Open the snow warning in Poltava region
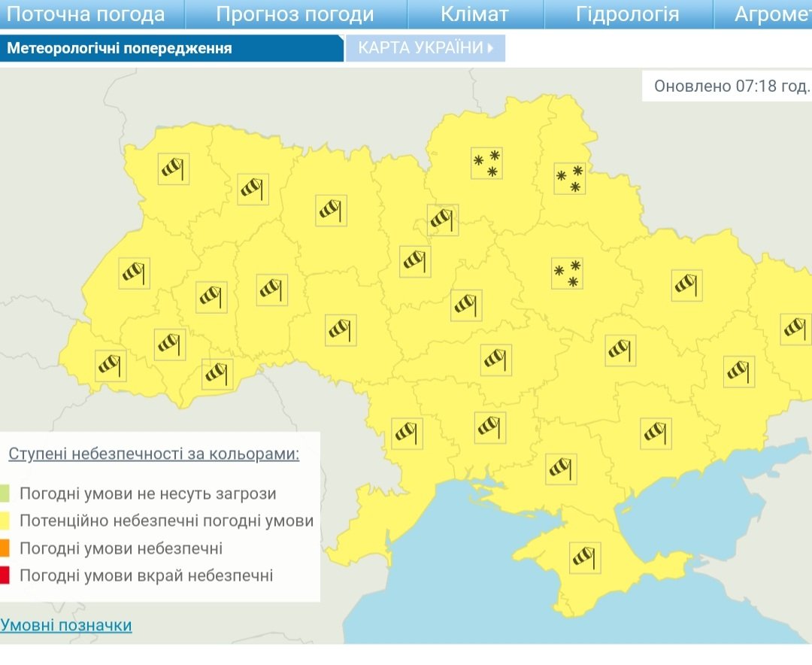Screen dimensions: 812x665 [567, 273]
